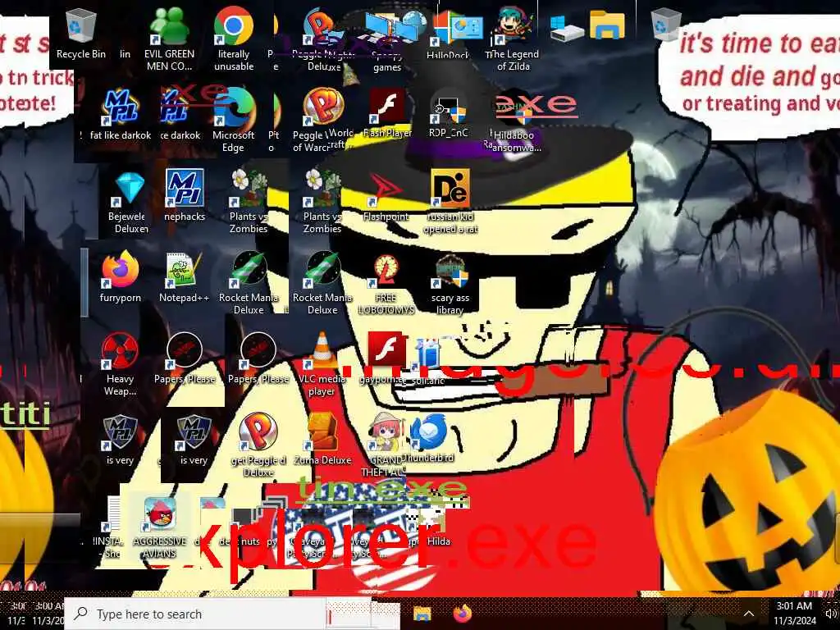Open the Flashpoint shortcut
The width and height of the screenshot is (840, 630).
[386, 195]
